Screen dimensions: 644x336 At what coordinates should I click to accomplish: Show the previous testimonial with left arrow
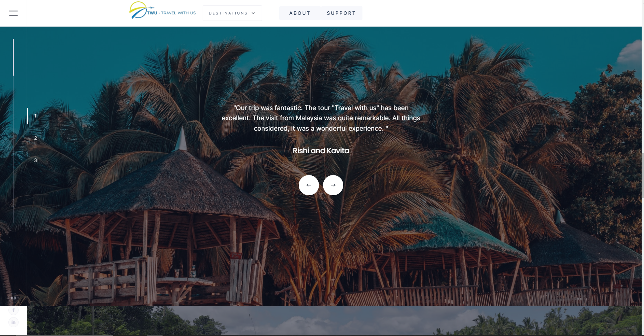(309, 185)
